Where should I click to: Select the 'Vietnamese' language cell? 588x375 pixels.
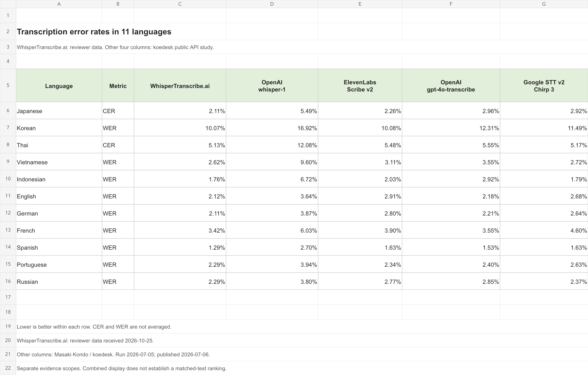click(59, 162)
